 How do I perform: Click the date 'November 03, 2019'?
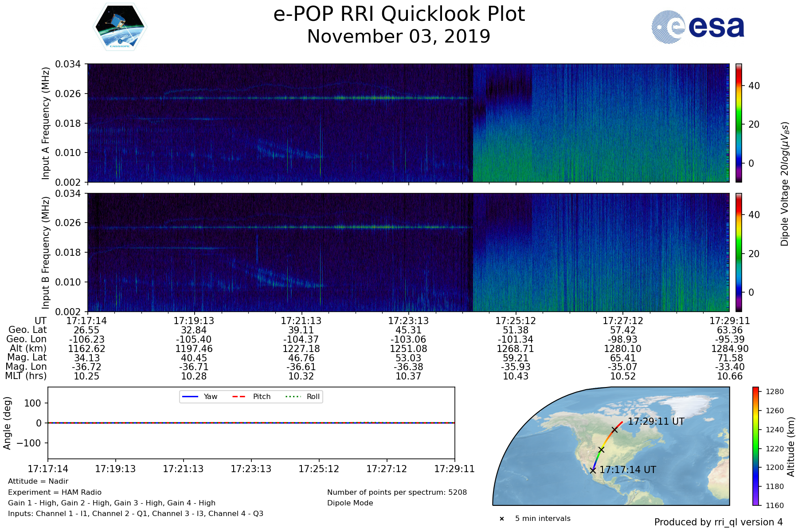[399, 36]
